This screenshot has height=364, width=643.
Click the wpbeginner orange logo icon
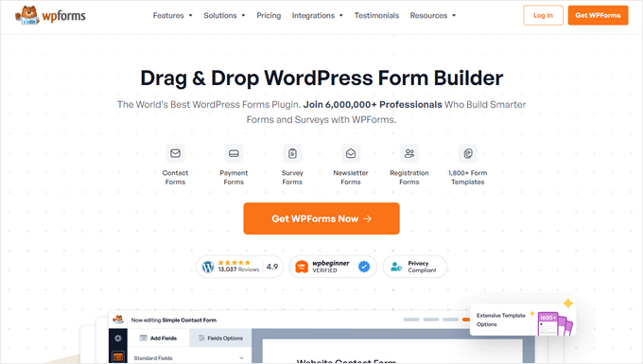point(302,267)
